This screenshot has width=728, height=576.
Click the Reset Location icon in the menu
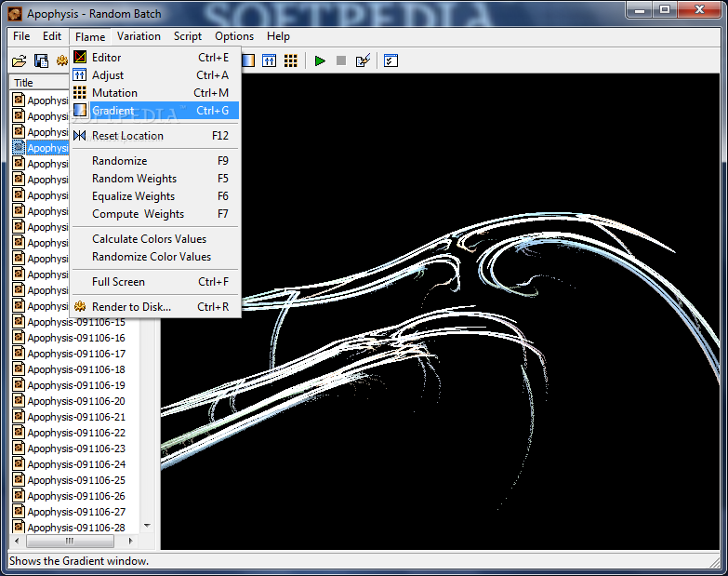80,135
